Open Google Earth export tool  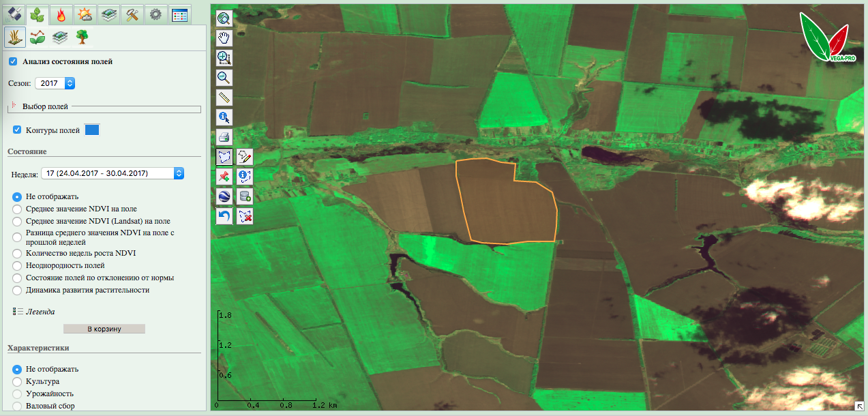pos(224,195)
